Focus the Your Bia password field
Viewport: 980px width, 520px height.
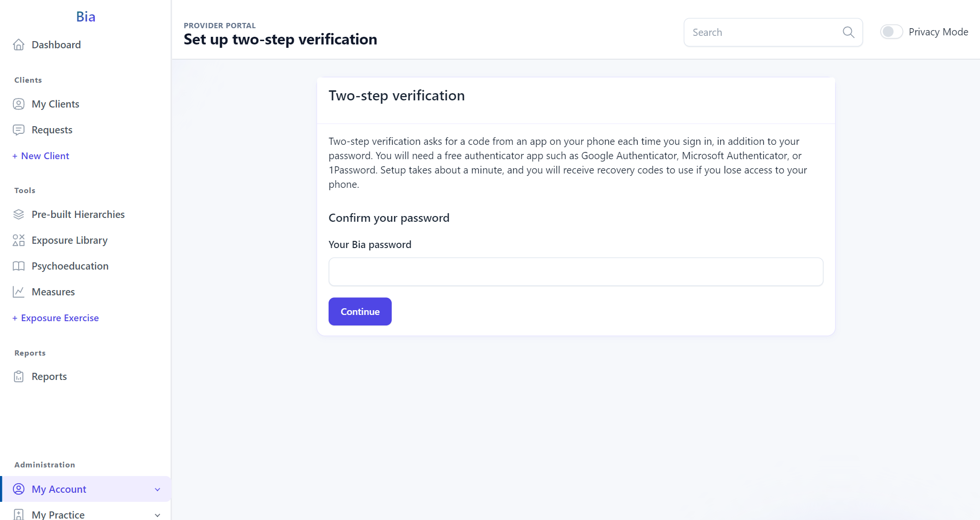point(576,272)
